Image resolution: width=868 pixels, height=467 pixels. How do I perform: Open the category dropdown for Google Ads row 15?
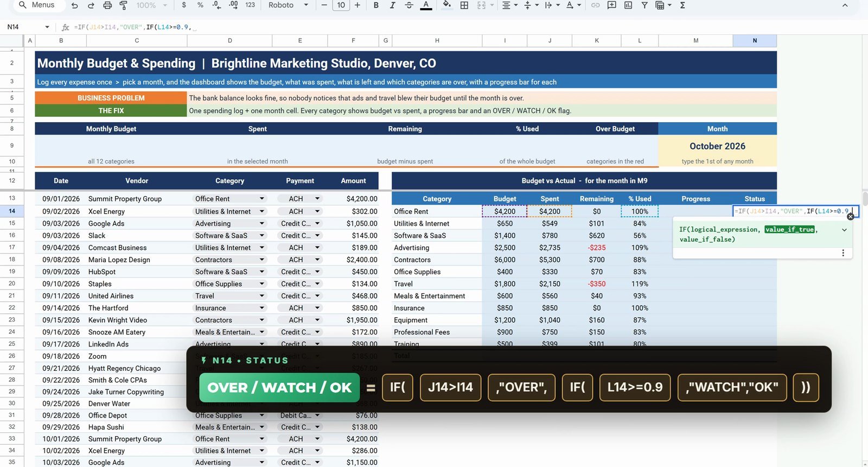(x=262, y=223)
